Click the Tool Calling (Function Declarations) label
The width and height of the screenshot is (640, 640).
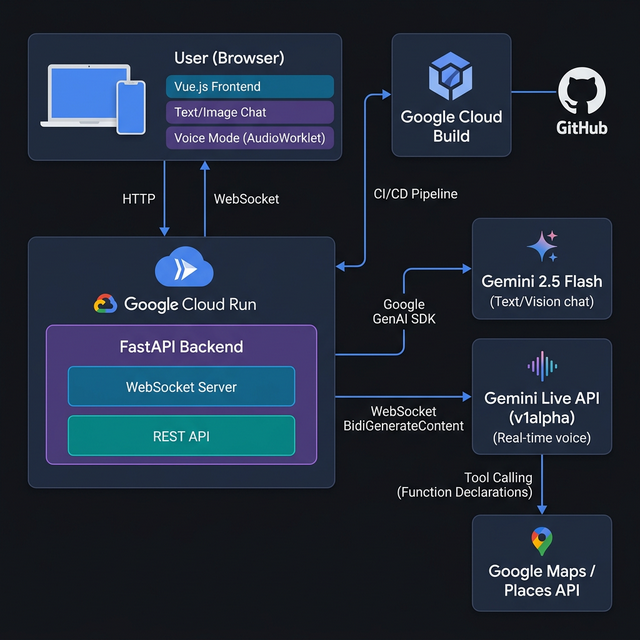pos(465,485)
